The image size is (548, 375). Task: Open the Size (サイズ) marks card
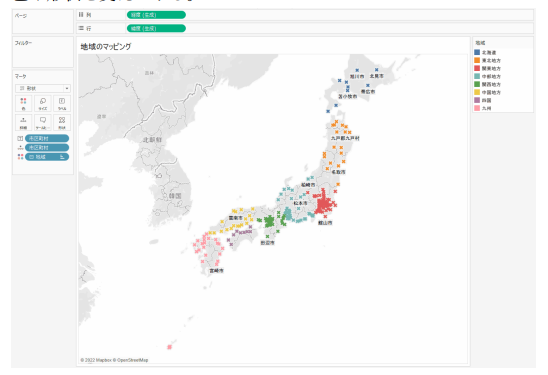tap(43, 103)
